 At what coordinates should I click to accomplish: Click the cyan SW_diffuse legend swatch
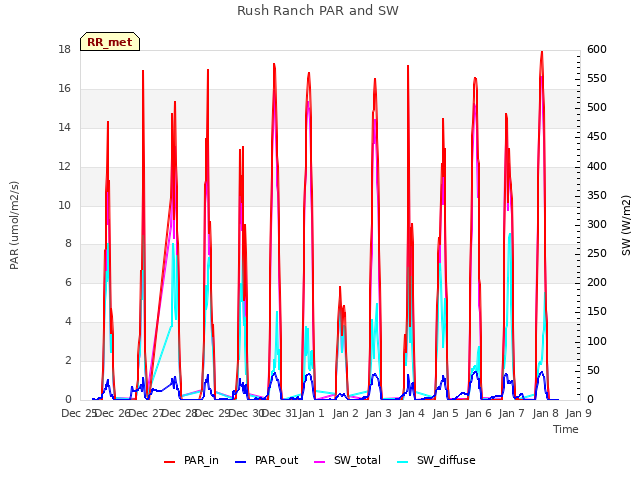tap(402, 462)
